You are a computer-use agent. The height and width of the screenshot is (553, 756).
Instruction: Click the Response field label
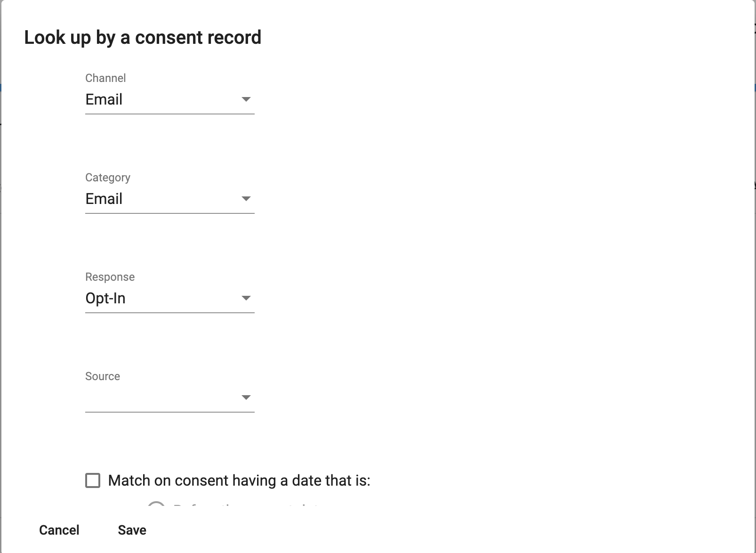pos(110,277)
